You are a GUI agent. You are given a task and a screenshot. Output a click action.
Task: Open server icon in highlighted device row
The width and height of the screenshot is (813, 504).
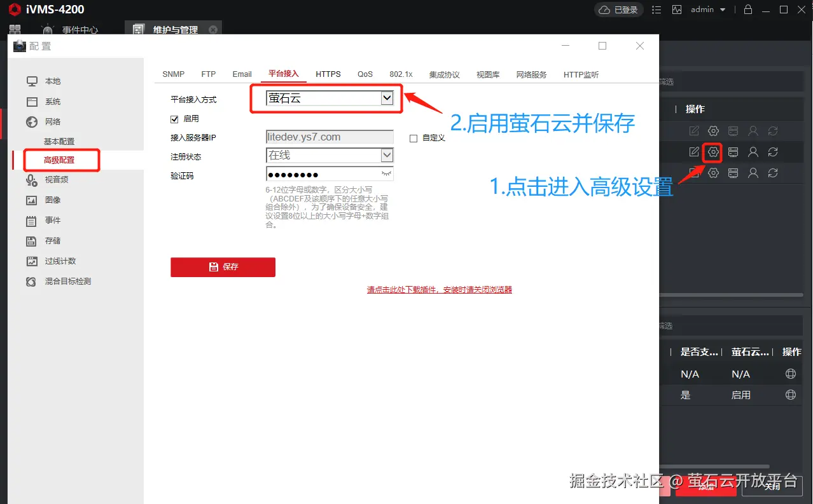point(733,152)
